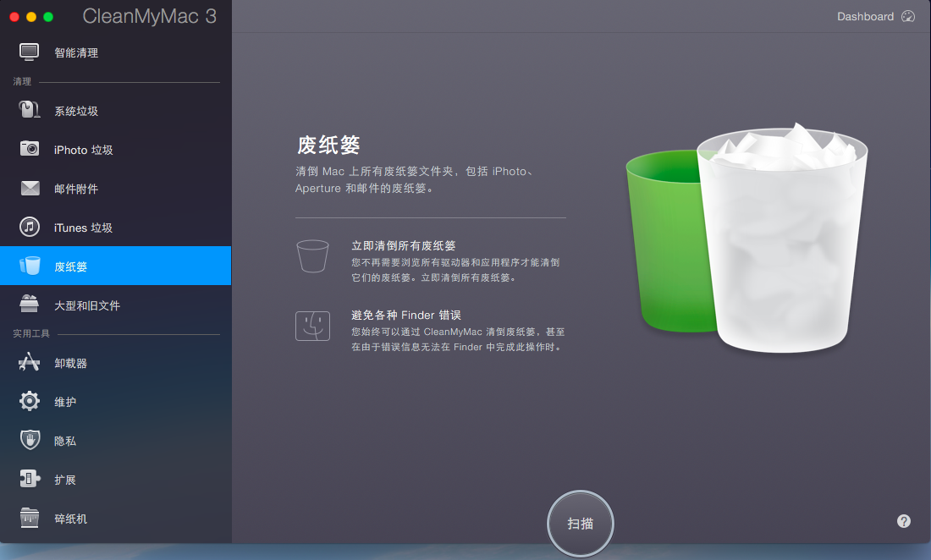
Task: Start the scan with the 扫描 button
Action: pos(580,524)
